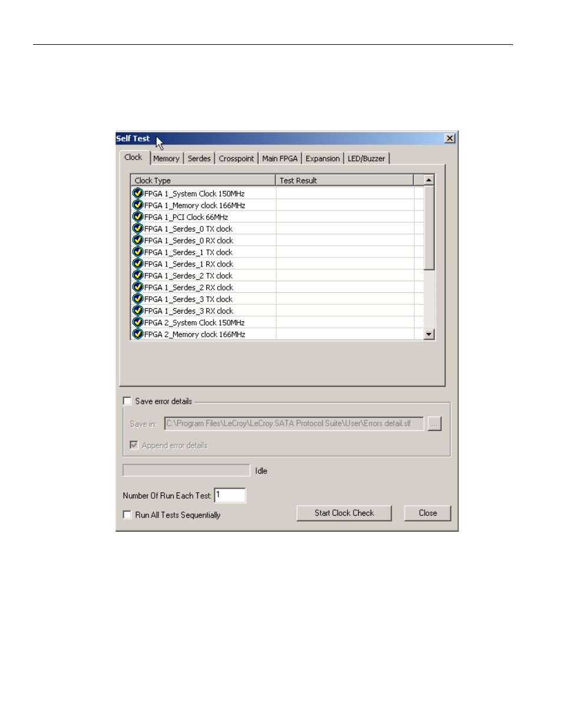The height and width of the screenshot is (728, 562).
Task: Toggle Append error details checkbox
Action: [134, 445]
